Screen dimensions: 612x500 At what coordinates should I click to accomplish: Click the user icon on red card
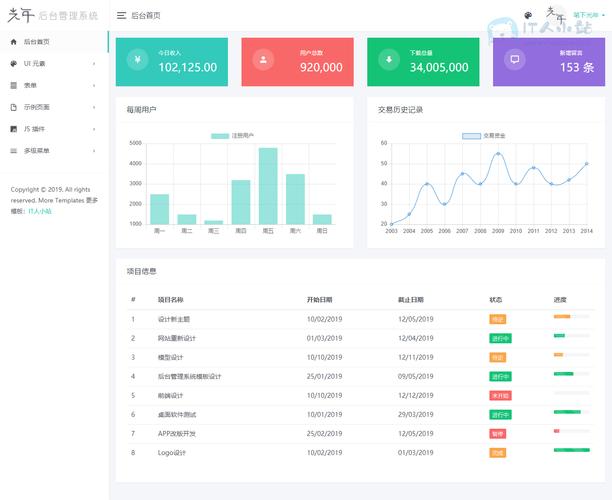pyautogui.click(x=263, y=59)
